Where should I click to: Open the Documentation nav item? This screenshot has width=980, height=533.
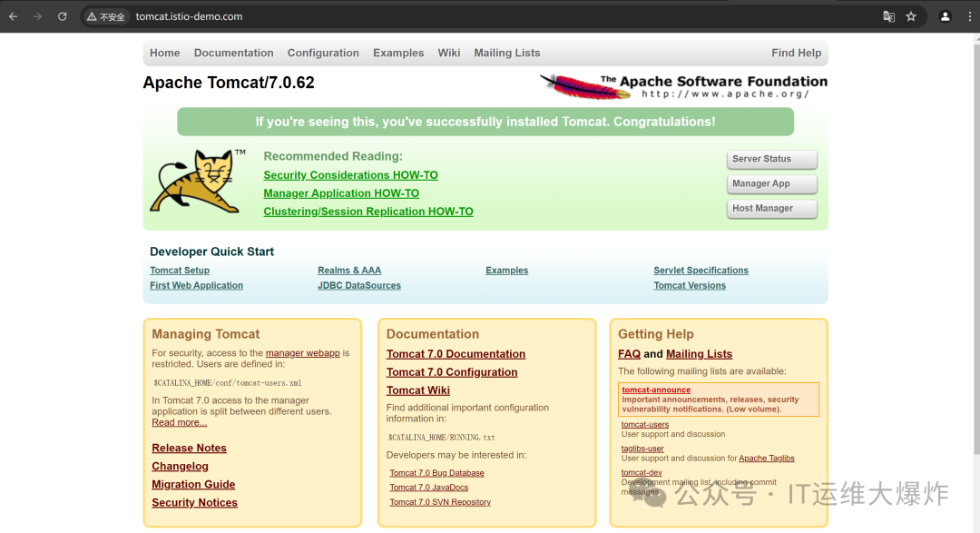coord(234,54)
